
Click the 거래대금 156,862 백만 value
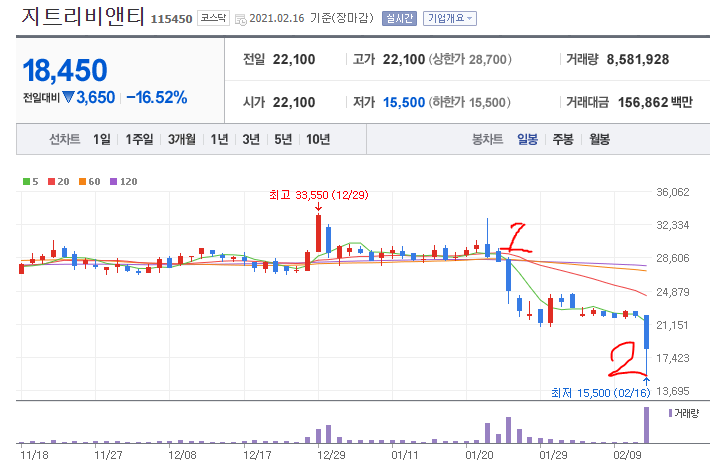click(655, 102)
